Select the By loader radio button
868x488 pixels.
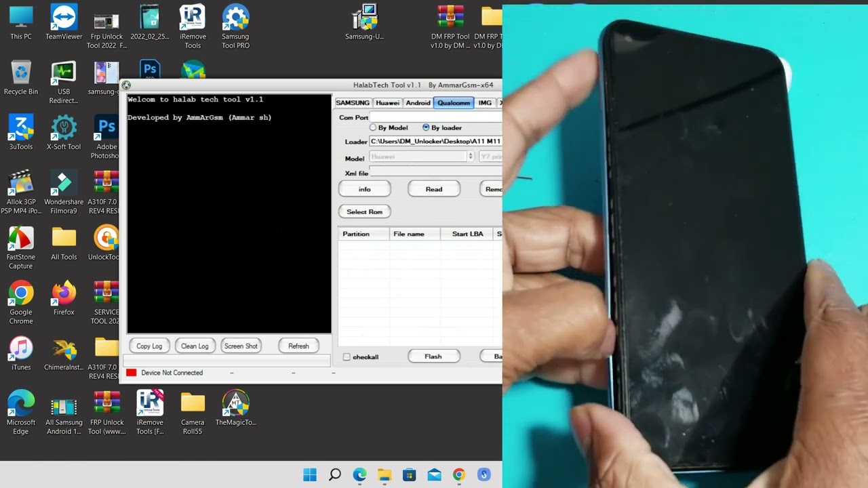click(441, 127)
